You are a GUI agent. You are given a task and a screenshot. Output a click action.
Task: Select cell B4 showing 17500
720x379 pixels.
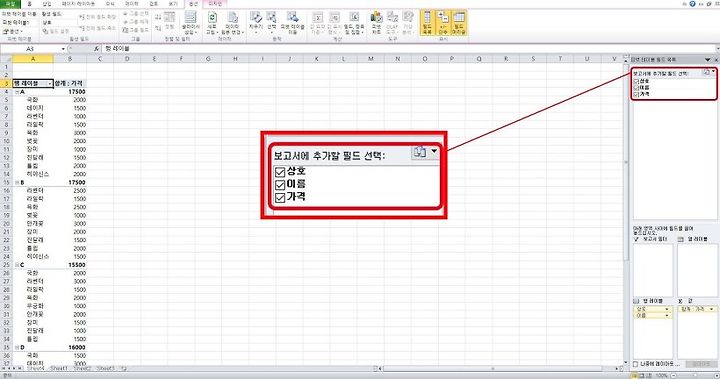(70, 92)
